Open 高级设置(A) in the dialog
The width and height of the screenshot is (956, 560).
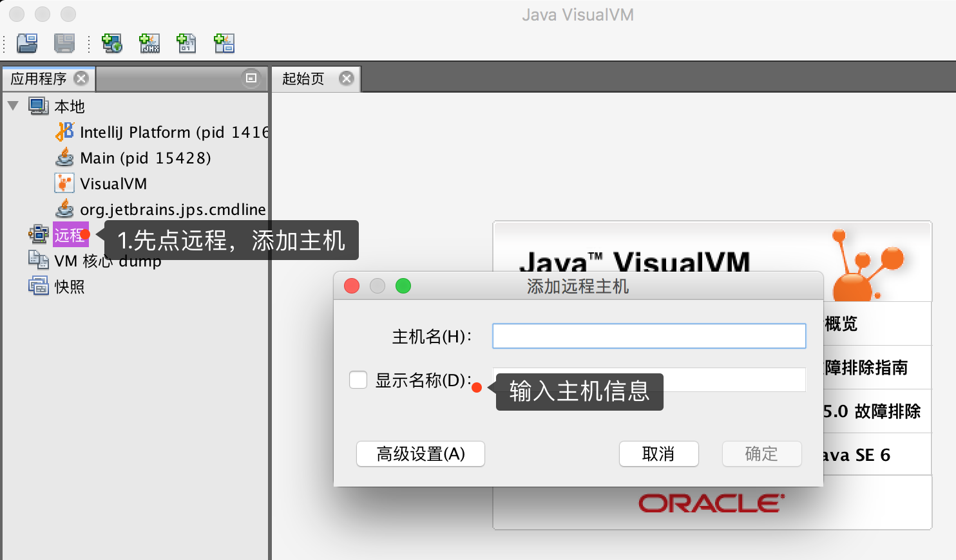420,454
